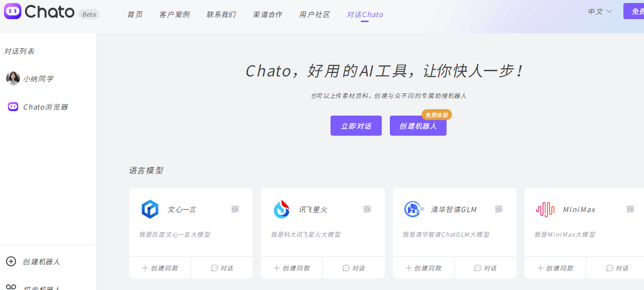Open the 中文 language dropdown
Screen dimensions: 644x290
pyautogui.click(x=599, y=11)
